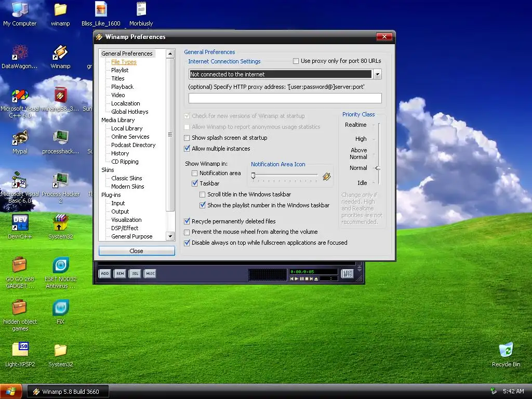532x399 pixels.
Task: Enable Scroll title in the Windows taskbar
Action: [202, 194]
